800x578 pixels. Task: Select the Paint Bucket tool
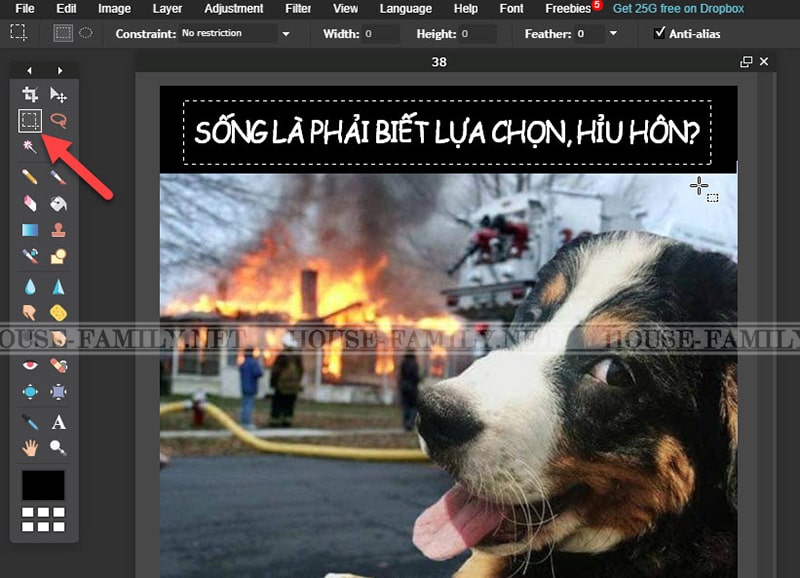[58, 204]
